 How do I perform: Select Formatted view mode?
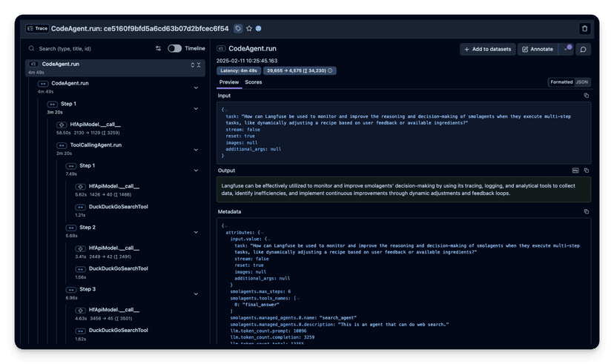tap(561, 82)
